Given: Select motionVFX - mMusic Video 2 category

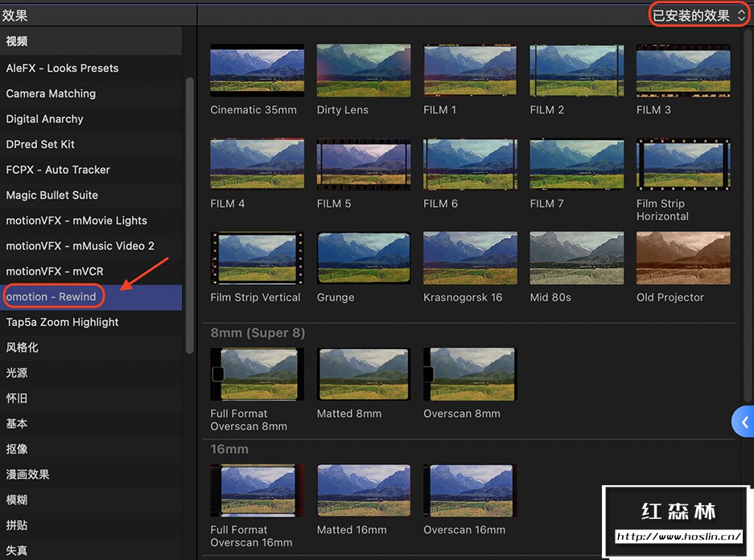Looking at the screenshot, I should tap(91, 246).
